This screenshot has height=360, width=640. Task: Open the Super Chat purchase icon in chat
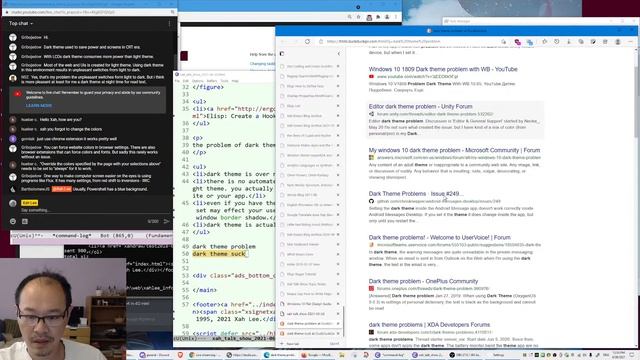click(25, 221)
